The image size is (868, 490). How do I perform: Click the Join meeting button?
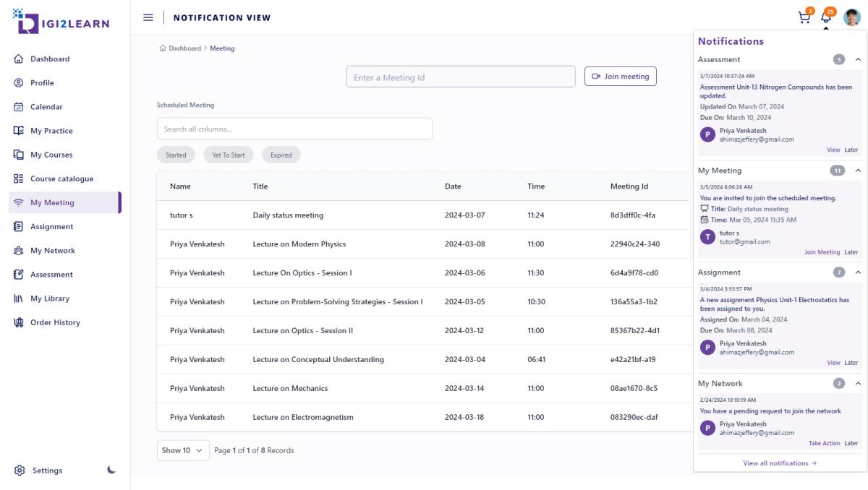(620, 77)
